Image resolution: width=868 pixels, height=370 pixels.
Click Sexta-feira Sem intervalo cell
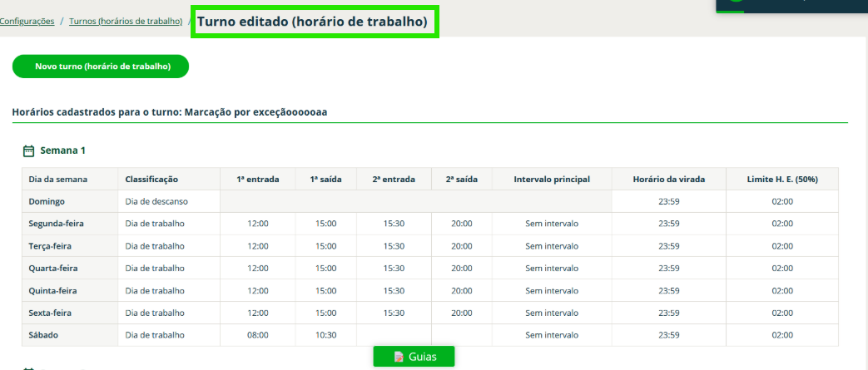(551, 313)
